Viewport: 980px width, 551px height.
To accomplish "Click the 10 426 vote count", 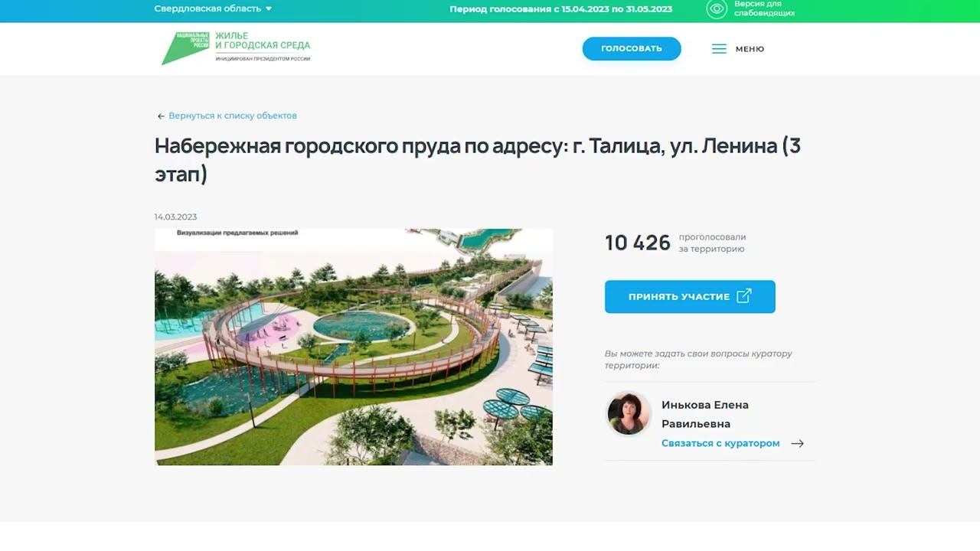I will (x=637, y=243).
